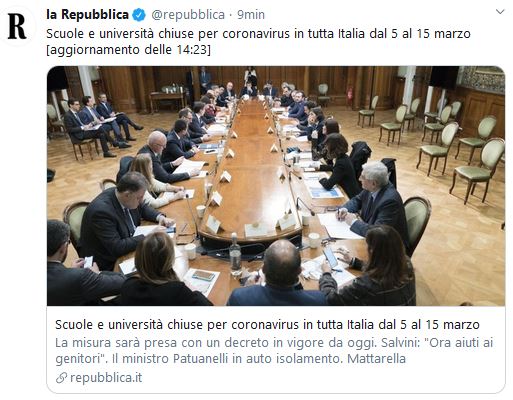The width and height of the screenshot is (513, 400).
Task: Click the repubblica.it domain text
Action: point(106,378)
